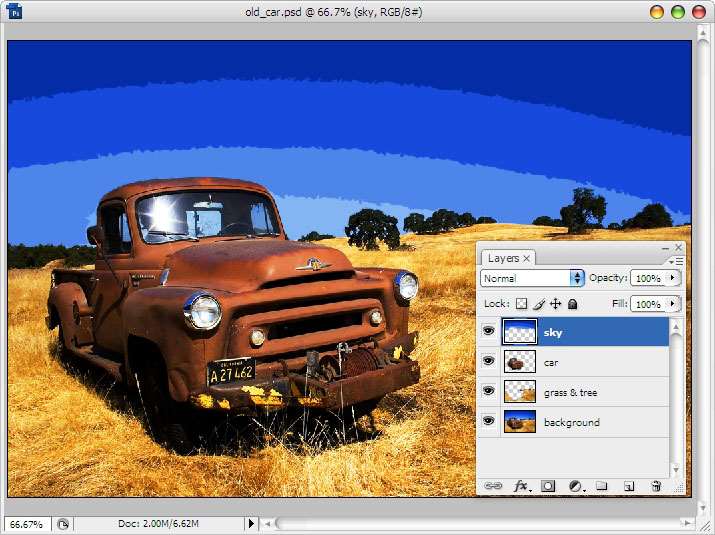Create new adjustment layer icon
This screenshot has width=715, height=535.
coord(575,486)
